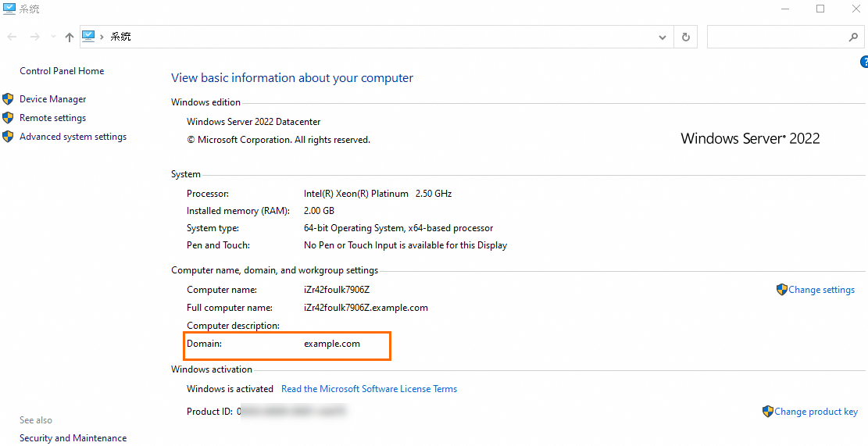Expand the breadcrumb chevron before 系统
The width and height of the screenshot is (868, 446).
coord(102,37)
